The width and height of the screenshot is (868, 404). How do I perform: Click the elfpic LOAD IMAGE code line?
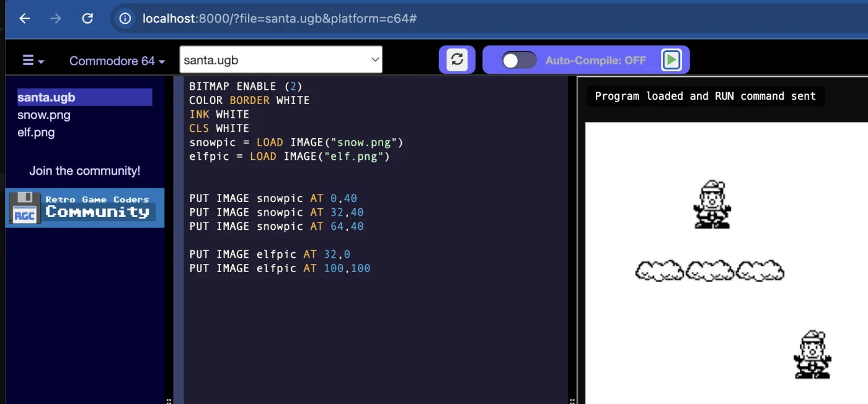290,156
